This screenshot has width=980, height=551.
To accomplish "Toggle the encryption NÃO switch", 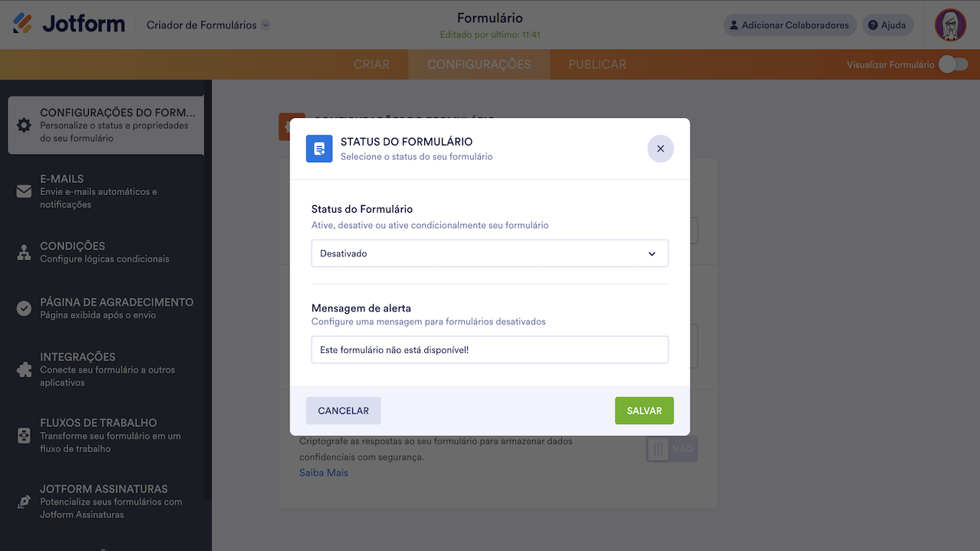I will click(671, 449).
